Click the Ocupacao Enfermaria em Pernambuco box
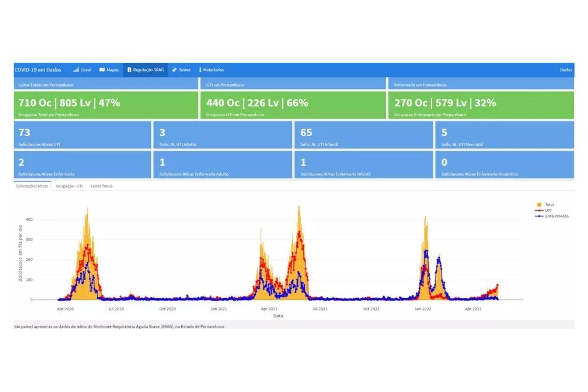 pos(481,105)
